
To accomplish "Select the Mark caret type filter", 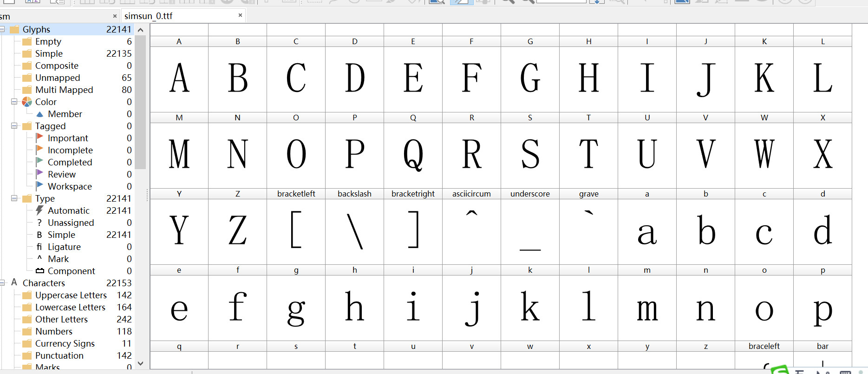I will point(58,259).
